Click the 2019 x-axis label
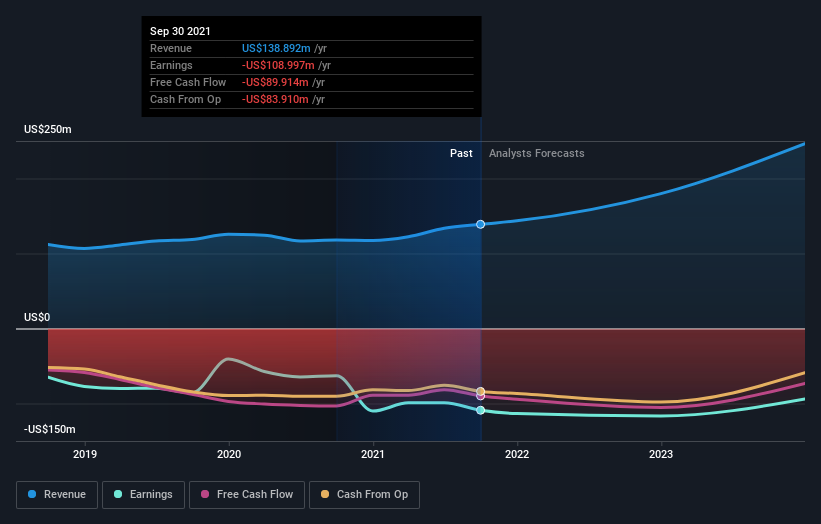Viewport: 821px width, 524px height. click(x=85, y=454)
